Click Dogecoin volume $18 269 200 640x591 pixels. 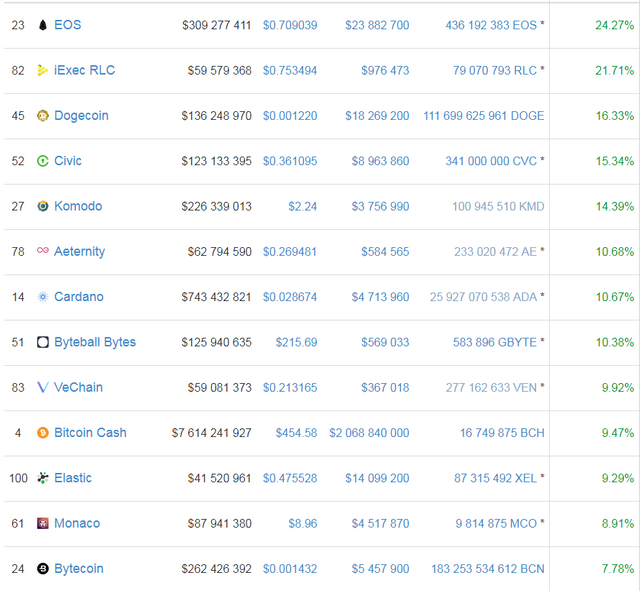click(377, 116)
